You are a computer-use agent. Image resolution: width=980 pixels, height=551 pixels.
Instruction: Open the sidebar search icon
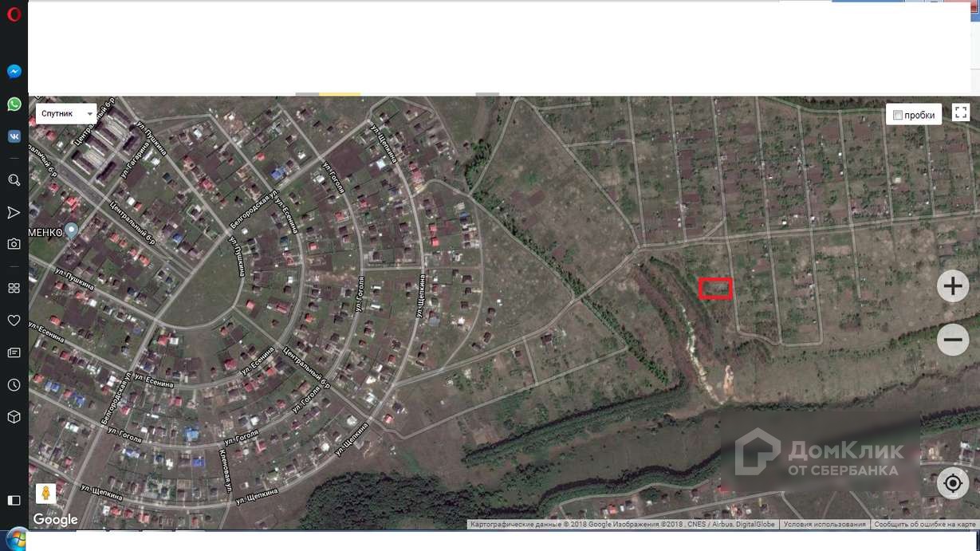pos(14,180)
